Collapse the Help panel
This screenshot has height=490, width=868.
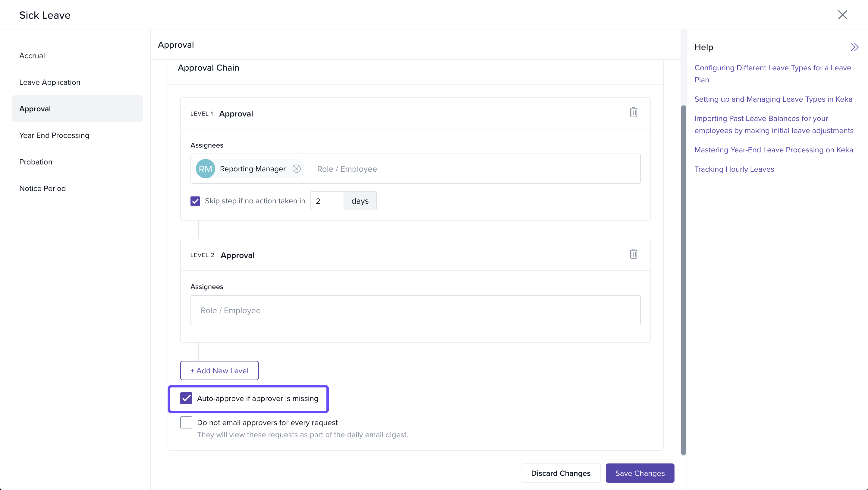854,47
